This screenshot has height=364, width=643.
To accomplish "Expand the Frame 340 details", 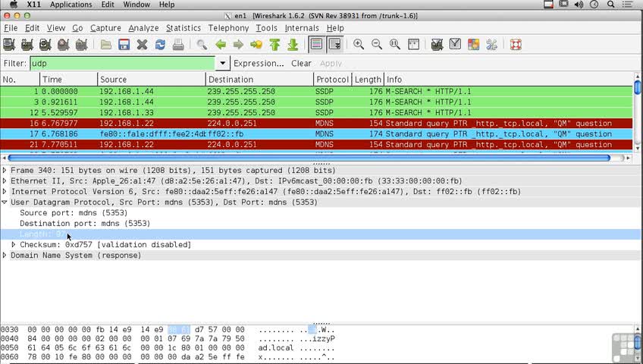I will point(5,170).
